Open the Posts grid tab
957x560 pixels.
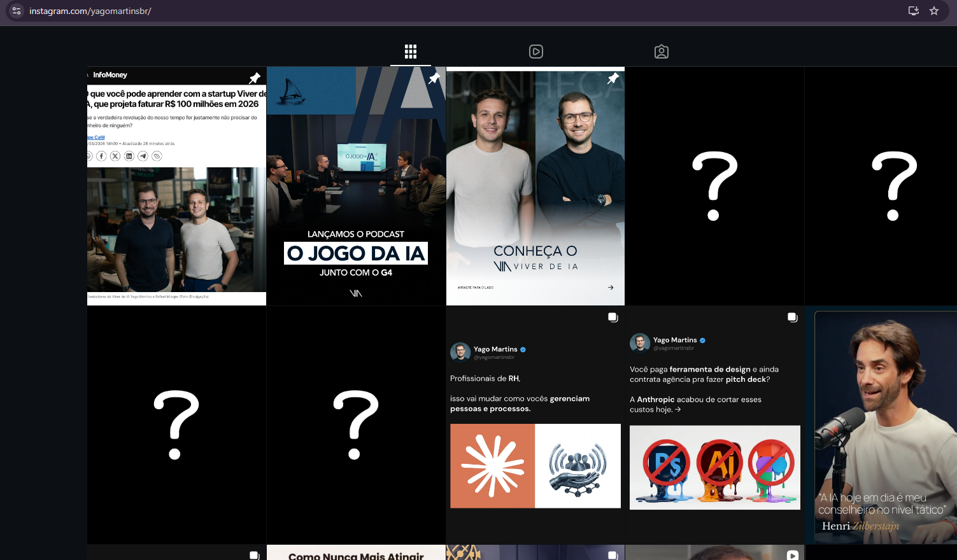411,52
